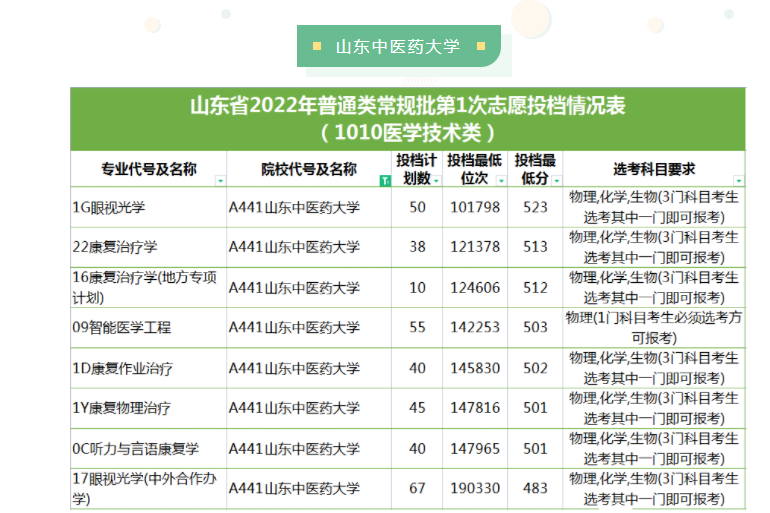Open the 专业代号及名称 column filter dropdown

(220, 181)
